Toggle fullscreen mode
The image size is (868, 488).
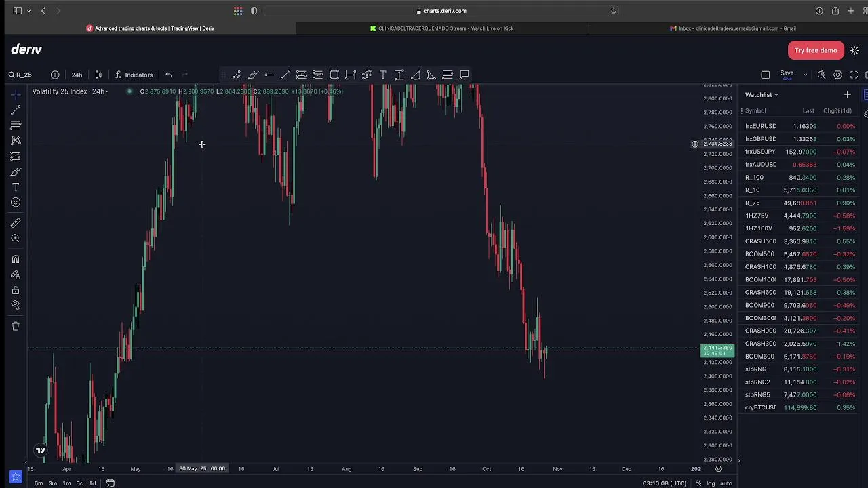(854, 75)
